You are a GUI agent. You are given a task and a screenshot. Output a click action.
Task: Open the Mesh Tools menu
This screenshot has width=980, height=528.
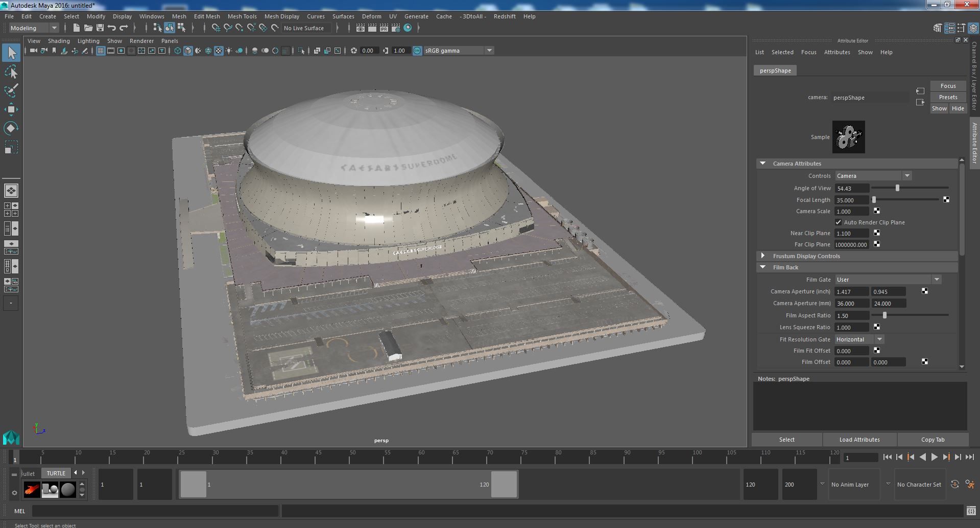pyautogui.click(x=242, y=16)
